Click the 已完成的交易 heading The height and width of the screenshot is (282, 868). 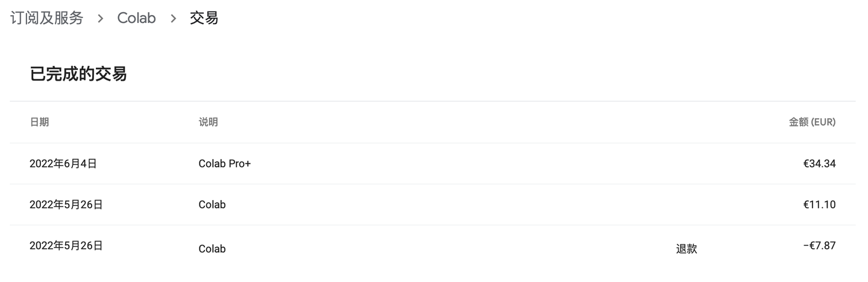tap(78, 74)
